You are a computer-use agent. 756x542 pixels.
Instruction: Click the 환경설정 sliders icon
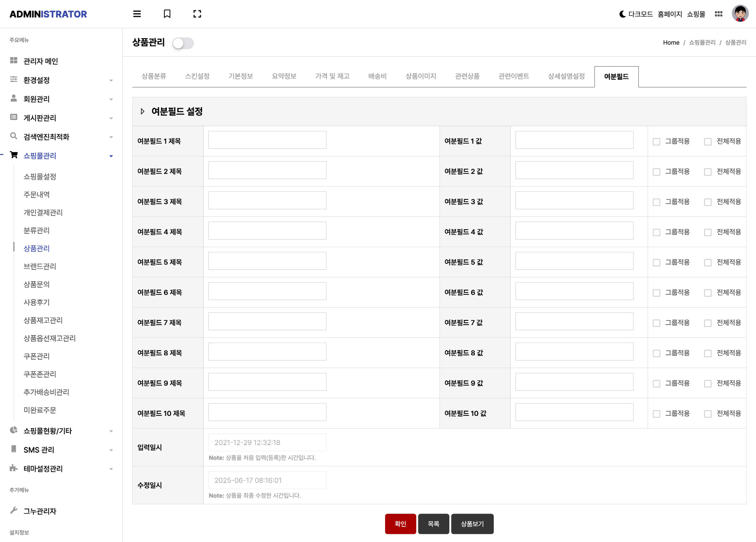click(x=14, y=79)
